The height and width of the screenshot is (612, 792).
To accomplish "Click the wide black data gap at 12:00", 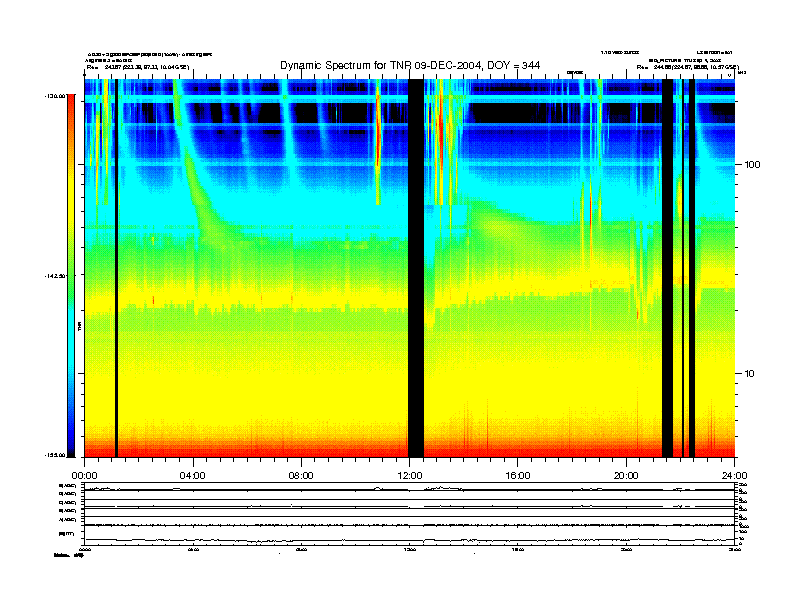I will click(416, 268).
